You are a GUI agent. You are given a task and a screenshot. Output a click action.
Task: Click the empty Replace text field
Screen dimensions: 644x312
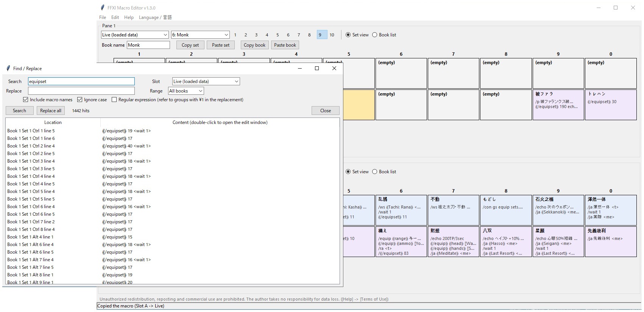(81, 91)
